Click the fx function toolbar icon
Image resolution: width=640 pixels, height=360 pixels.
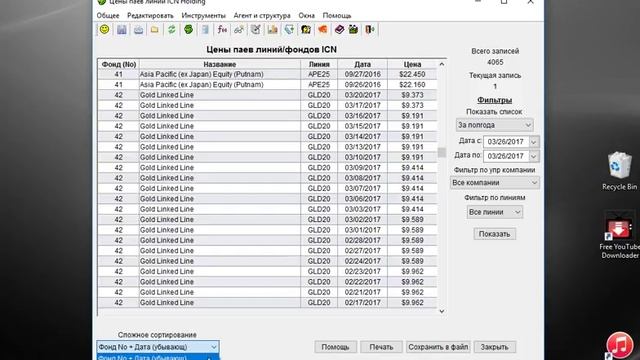click(222, 29)
